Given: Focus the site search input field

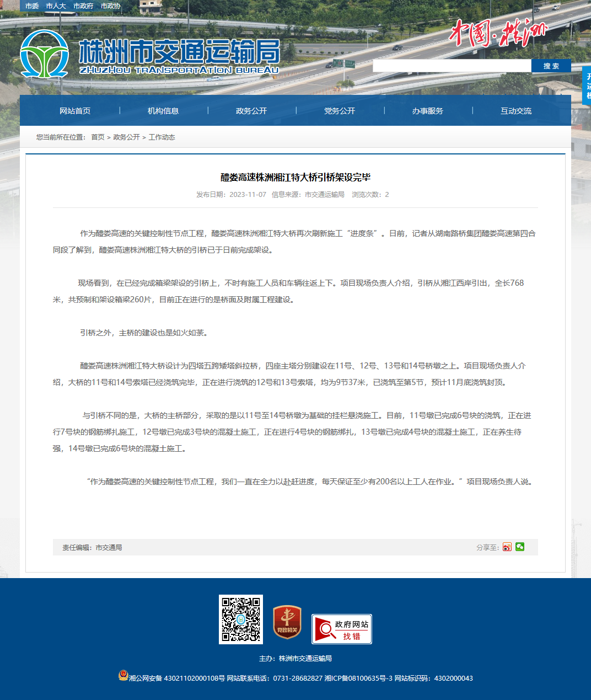Looking at the screenshot, I should 452,66.
